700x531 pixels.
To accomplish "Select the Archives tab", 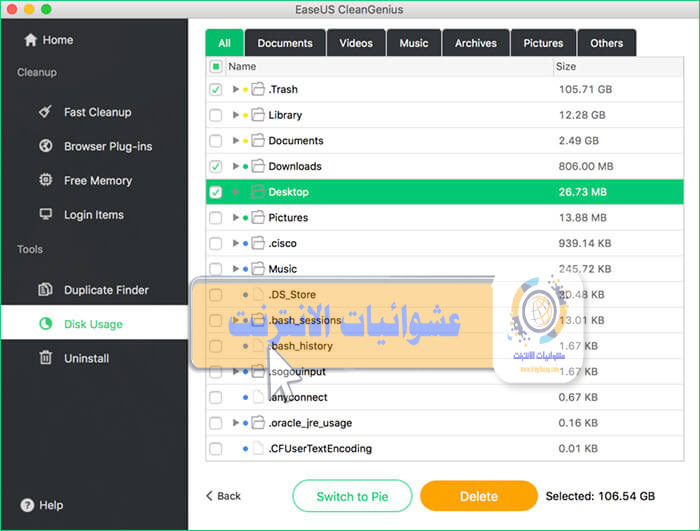I will (476, 43).
